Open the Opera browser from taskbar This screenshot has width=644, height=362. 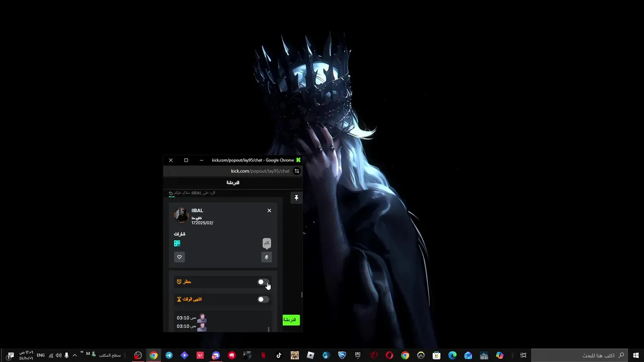pyautogui.click(x=389, y=355)
